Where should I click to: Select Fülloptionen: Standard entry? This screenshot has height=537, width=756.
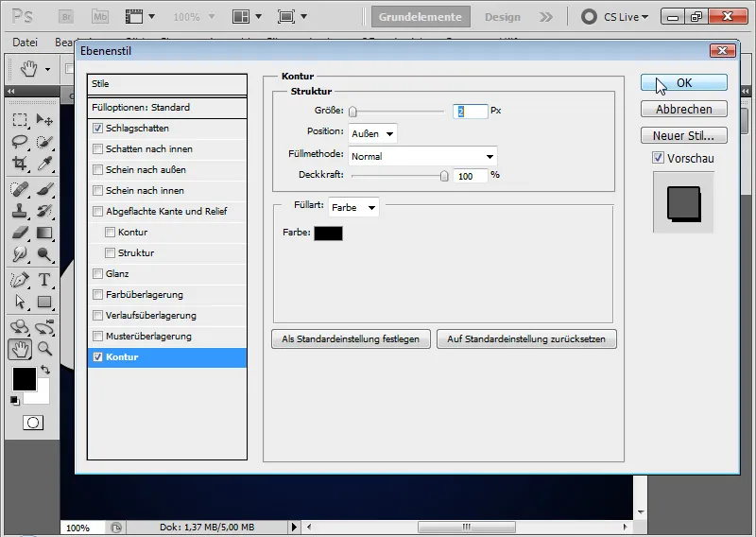click(167, 108)
